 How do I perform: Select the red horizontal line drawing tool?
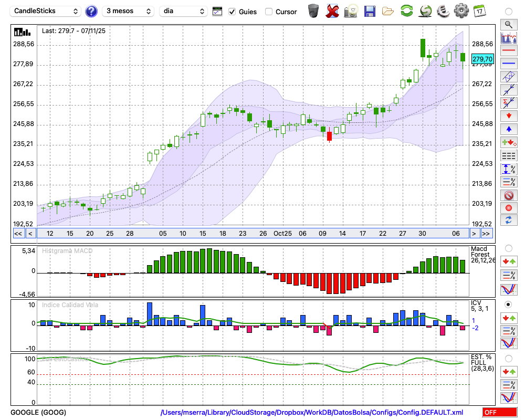508,51
